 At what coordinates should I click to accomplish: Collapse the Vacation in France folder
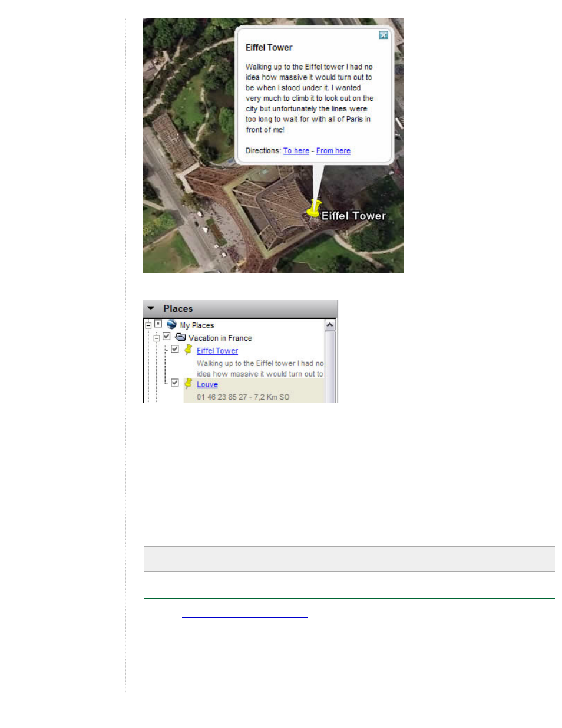coord(157,338)
